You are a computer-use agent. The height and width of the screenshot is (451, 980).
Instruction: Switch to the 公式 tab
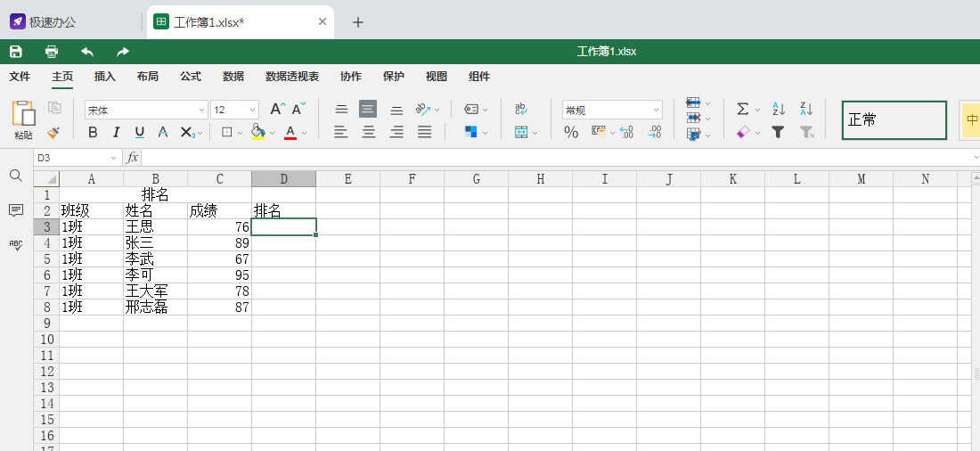191,77
